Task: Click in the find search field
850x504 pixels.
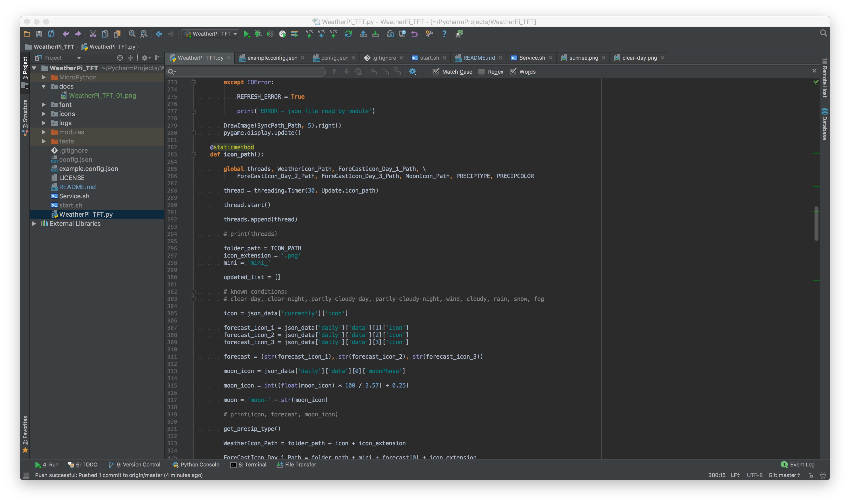Action: (x=248, y=72)
